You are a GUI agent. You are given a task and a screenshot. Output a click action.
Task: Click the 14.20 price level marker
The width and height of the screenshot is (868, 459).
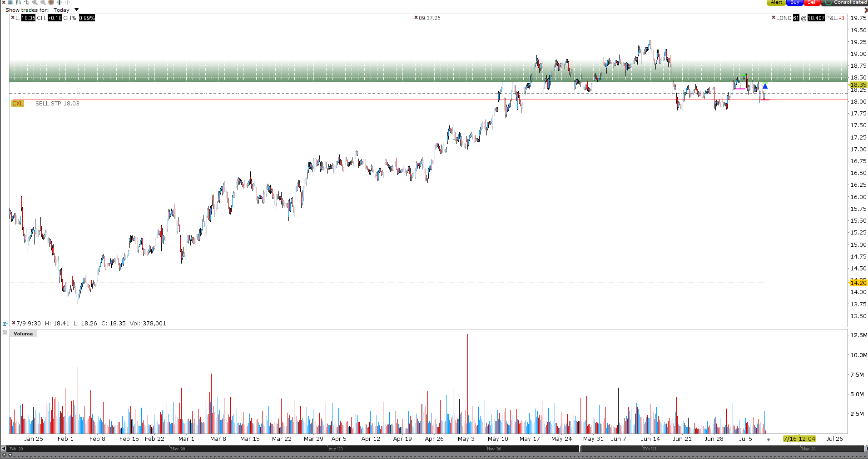point(858,283)
